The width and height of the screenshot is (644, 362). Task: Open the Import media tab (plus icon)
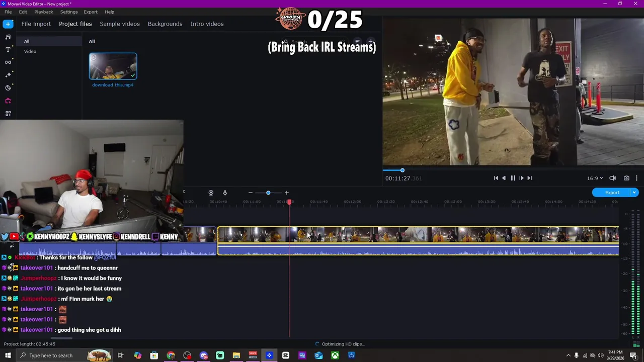point(8,24)
